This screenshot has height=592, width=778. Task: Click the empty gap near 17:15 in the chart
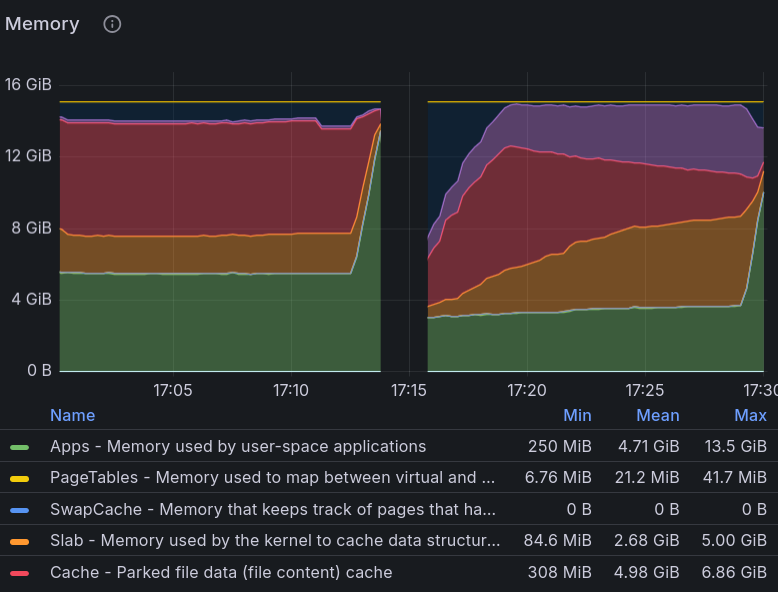click(x=404, y=223)
